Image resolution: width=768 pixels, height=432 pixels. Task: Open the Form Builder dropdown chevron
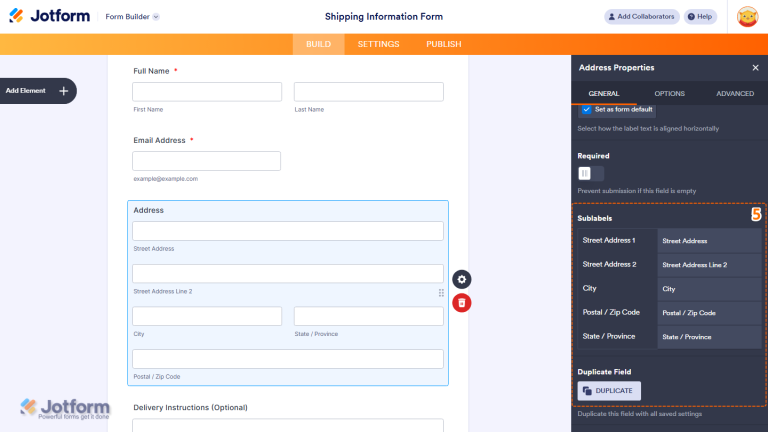click(156, 17)
